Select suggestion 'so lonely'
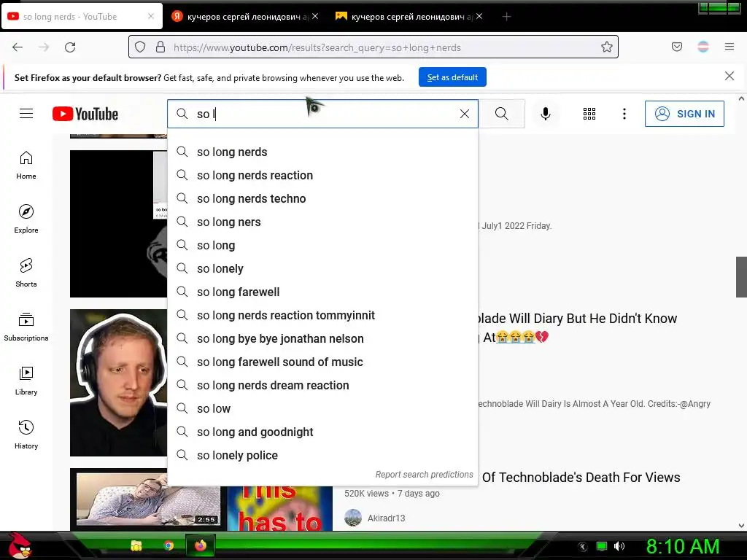The image size is (747, 560). pyautogui.click(x=322, y=268)
